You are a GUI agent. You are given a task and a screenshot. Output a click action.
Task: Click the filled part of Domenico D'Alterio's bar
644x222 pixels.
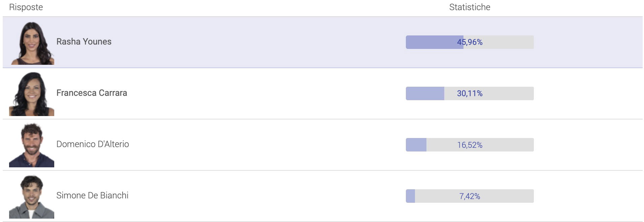pos(416,145)
